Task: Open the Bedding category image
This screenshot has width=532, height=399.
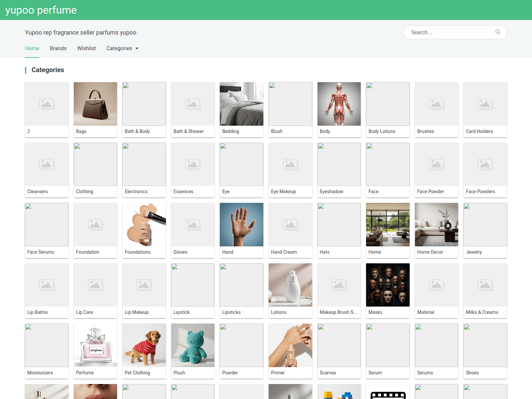Action: [242, 104]
